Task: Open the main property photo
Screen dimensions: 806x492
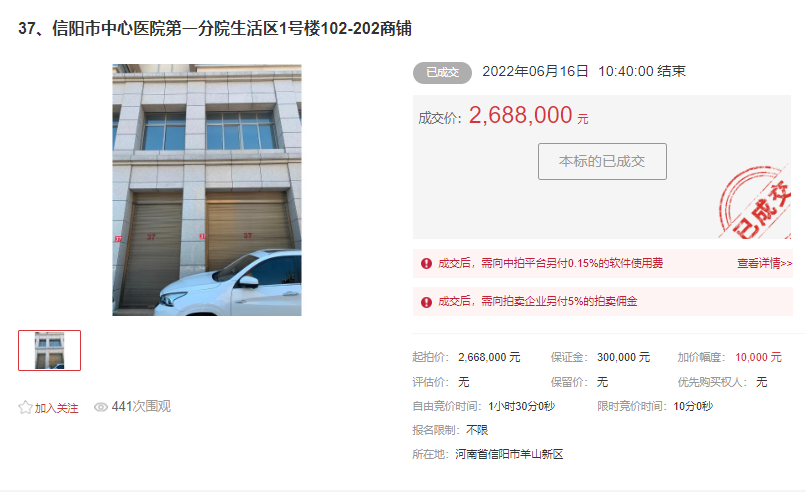Action: [207, 190]
